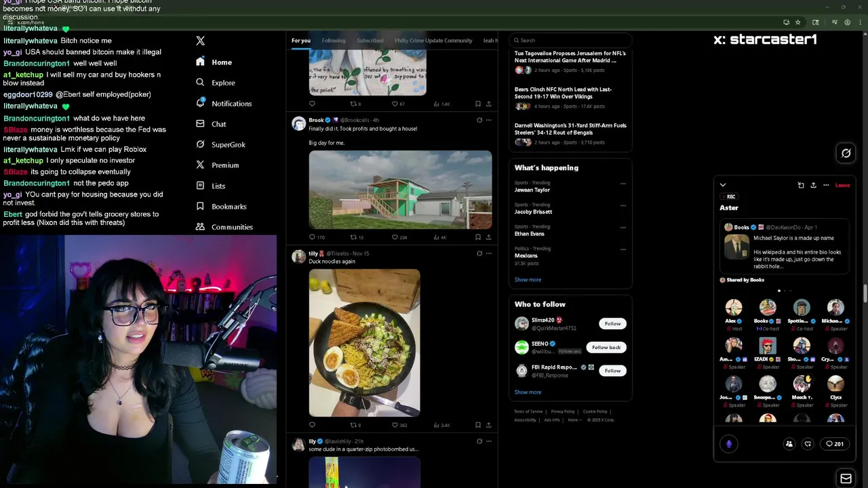Open the house image in Brook's post
This screenshot has height=488, width=868.
click(400, 190)
